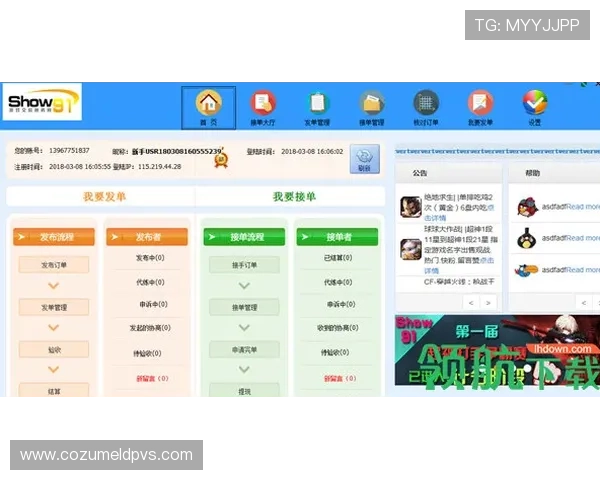Open the 核对订单 grid icon

coord(426,108)
